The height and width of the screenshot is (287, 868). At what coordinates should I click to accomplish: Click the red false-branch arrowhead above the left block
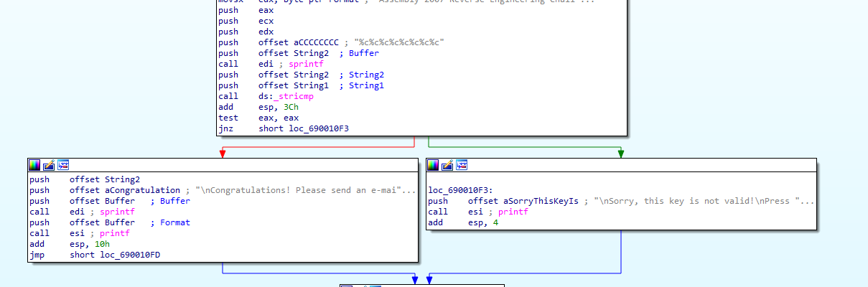[223, 153]
